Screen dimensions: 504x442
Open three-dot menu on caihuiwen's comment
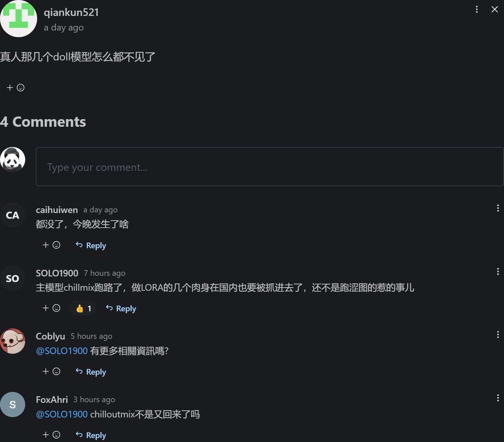[x=498, y=208]
